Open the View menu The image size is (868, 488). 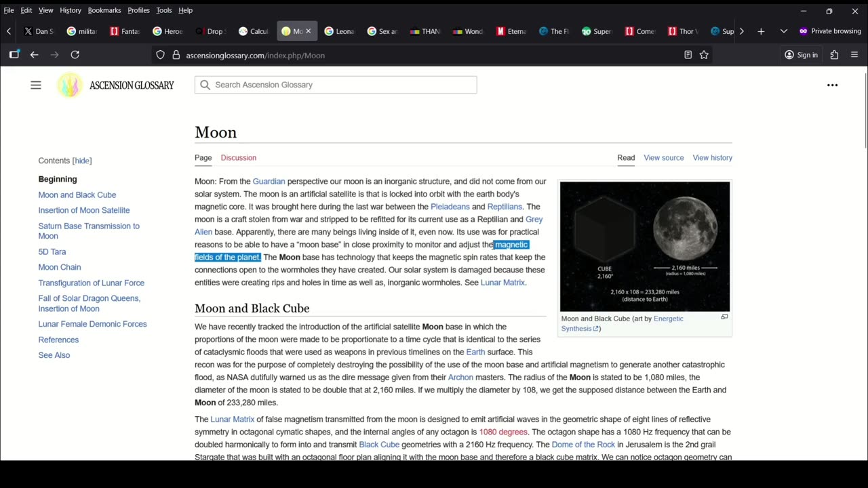click(x=45, y=10)
